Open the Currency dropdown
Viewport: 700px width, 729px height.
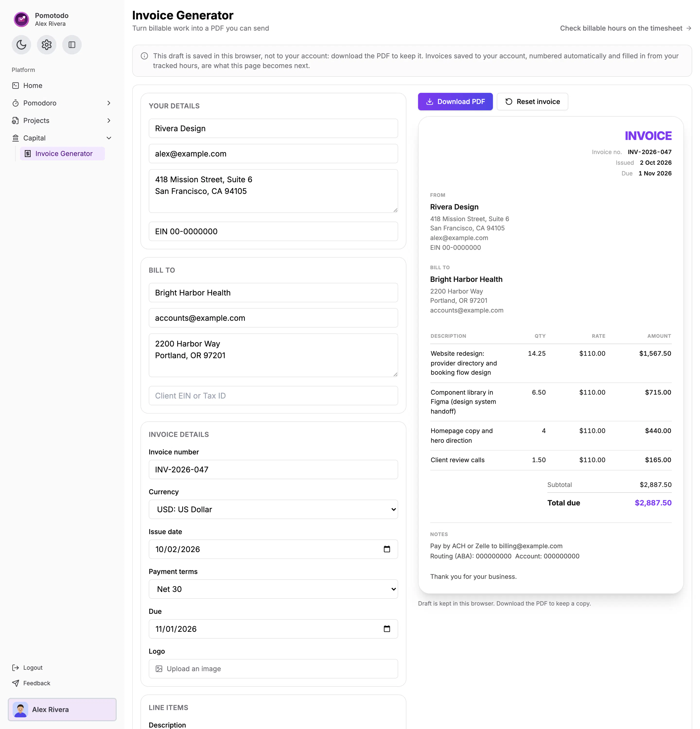click(x=273, y=510)
